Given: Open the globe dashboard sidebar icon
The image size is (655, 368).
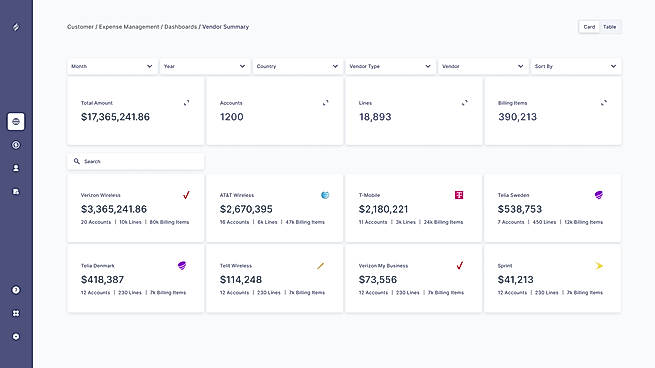Looking at the screenshot, I should (16, 122).
